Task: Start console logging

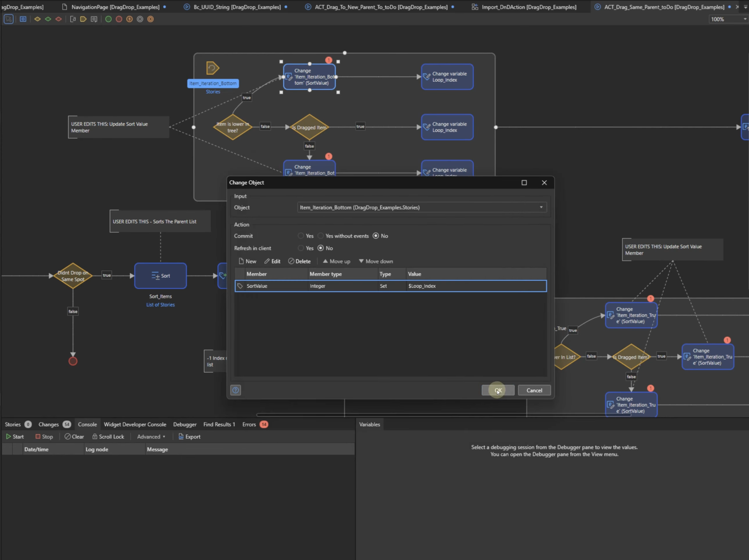Action: [15, 436]
